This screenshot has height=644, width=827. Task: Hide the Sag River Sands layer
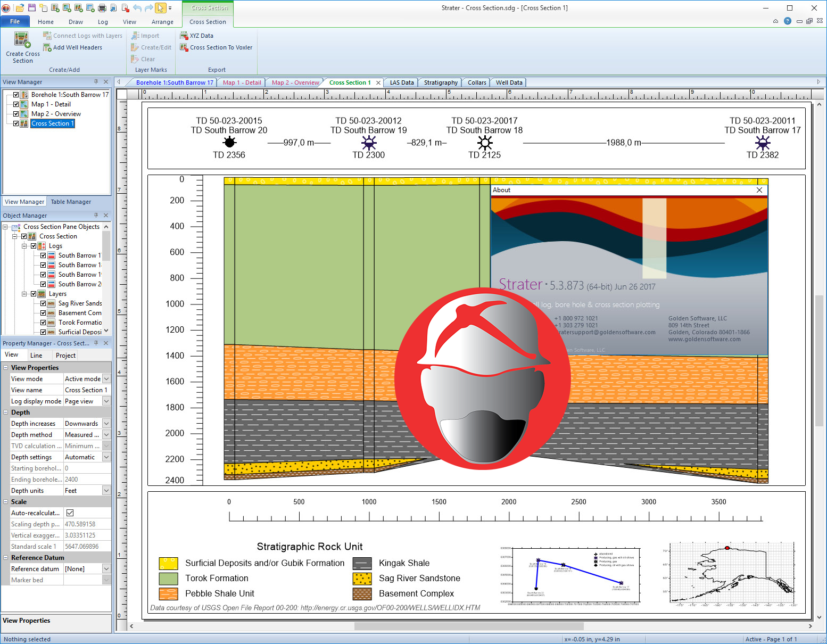click(x=43, y=303)
